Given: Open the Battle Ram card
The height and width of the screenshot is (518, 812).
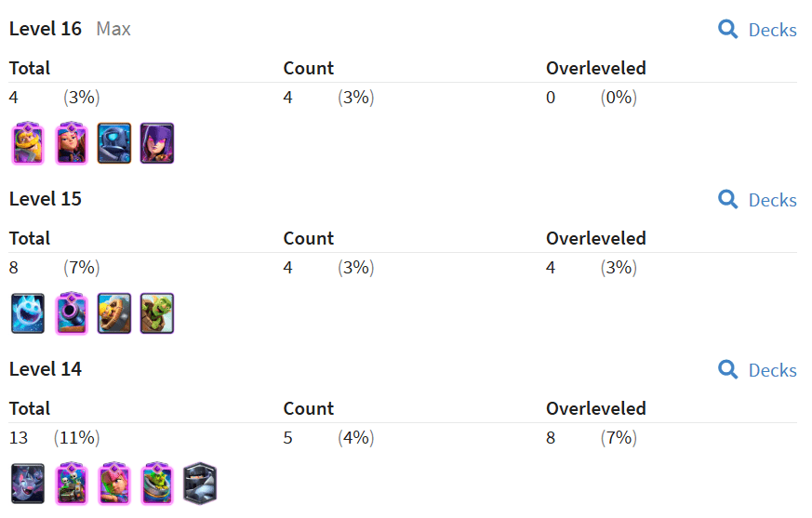Looking at the screenshot, I should pyautogui.click(x=114, y=313).
